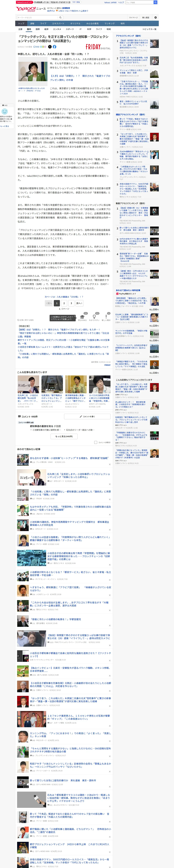Select the 国際 category
This screenshot has height=868, width=174.
click(38, 29)
